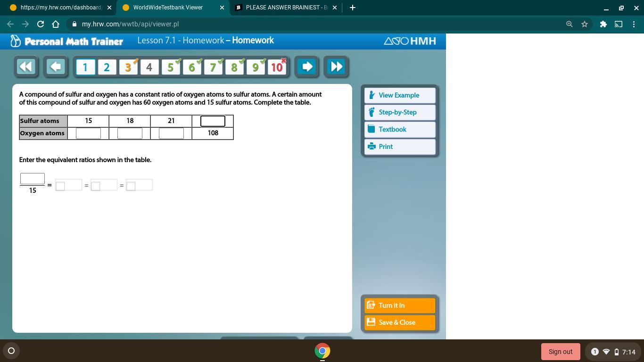Click the Save & Close disk icon

[x=371, y=322]
